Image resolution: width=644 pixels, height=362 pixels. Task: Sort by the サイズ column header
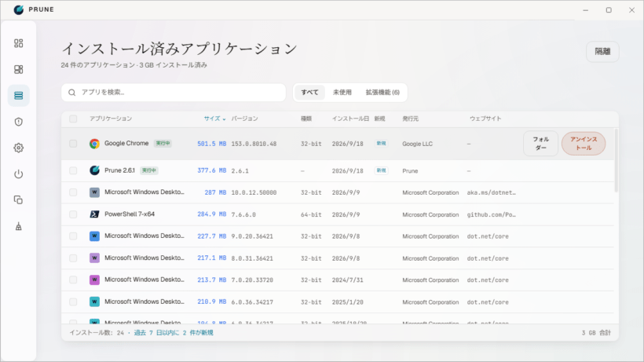[x=215, y=119]
